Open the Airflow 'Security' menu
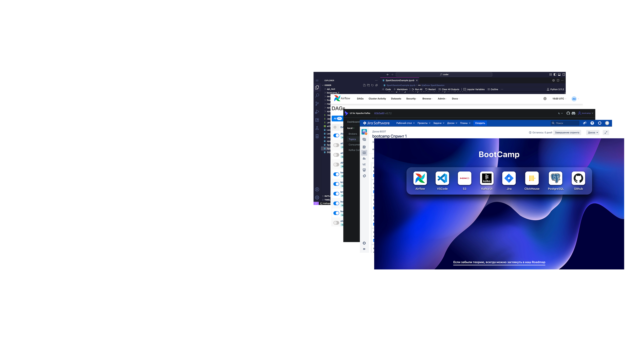This screenshot has width=644, height=340. 412,99
